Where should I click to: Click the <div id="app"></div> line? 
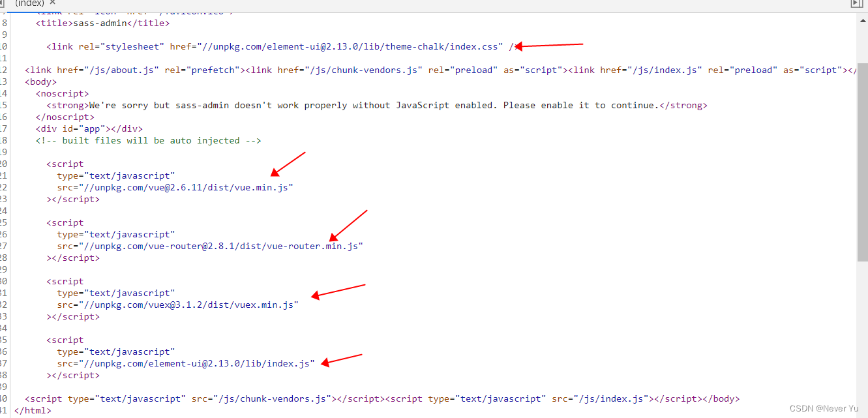pos(89,129)
